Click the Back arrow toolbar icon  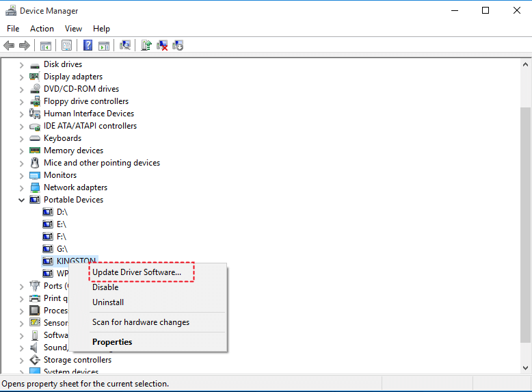point(9,45)
